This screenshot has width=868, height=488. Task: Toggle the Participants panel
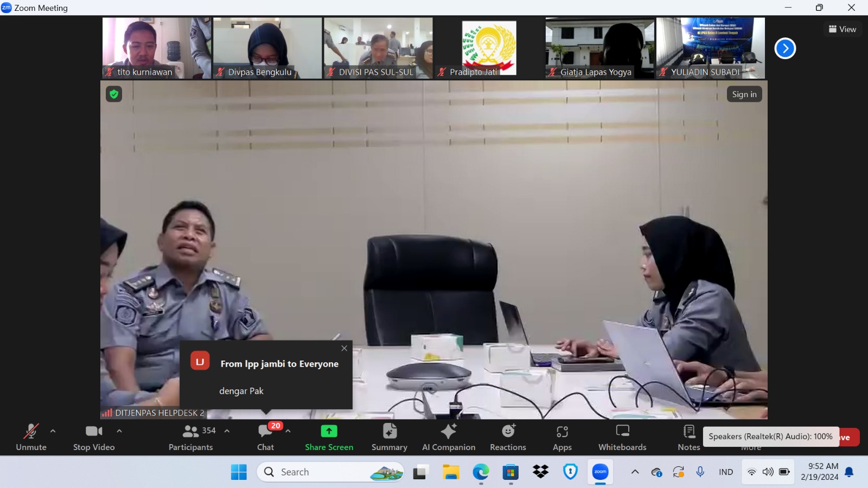(191, 437)
